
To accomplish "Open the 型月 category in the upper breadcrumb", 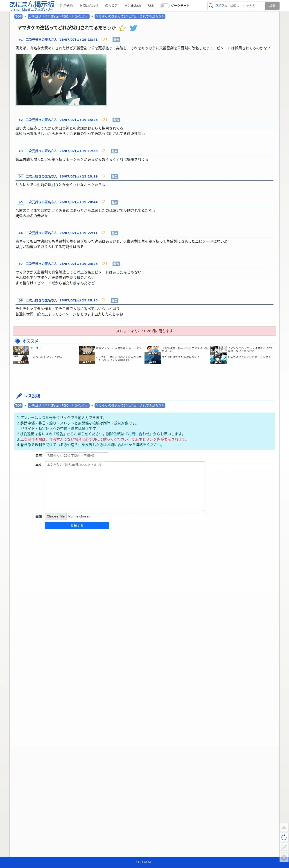I will [58, 16].
